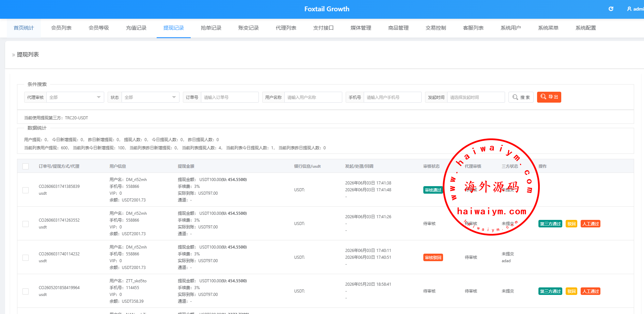Click the Foxtail Growth title
Viewport: 644px width, 314px height.
pos(327,9)
